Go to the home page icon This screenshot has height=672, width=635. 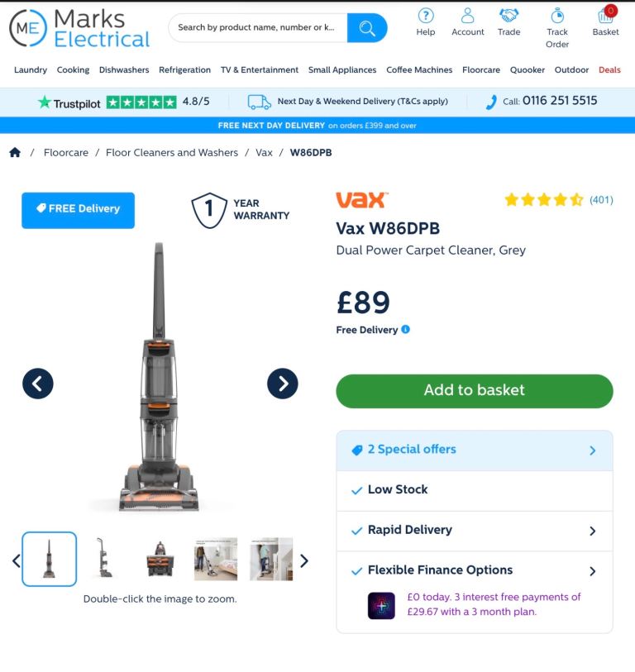click(x=15, y=152)
